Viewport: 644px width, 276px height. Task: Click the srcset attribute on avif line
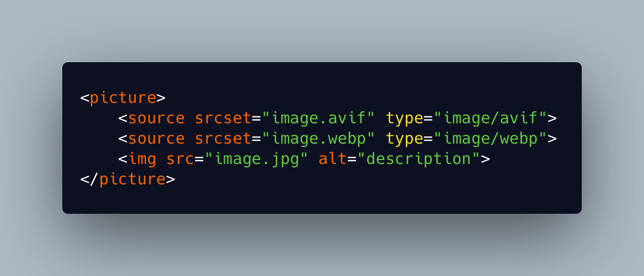tap(222, 118)
